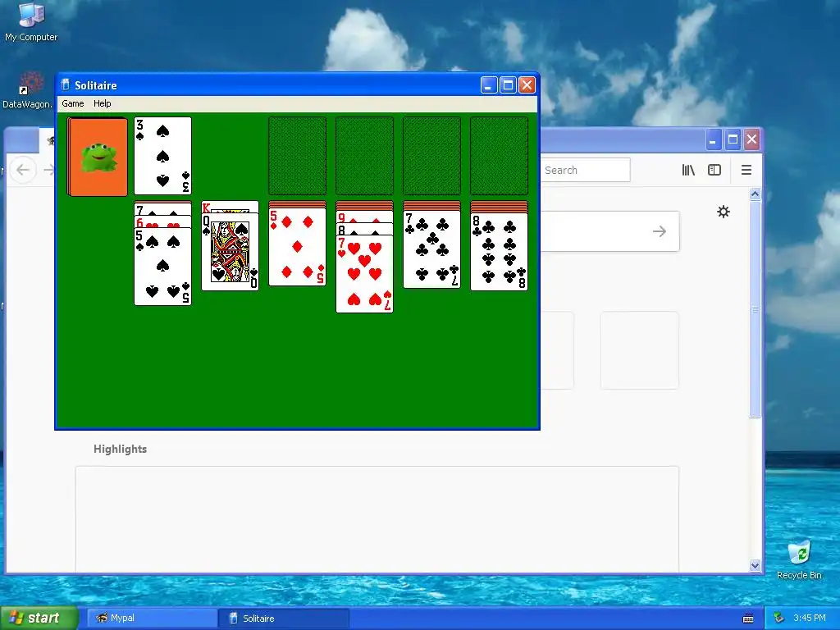Minimize the Solitaire window
The width and height of the screenshot is (840, 630).
(x=489, y=84)
